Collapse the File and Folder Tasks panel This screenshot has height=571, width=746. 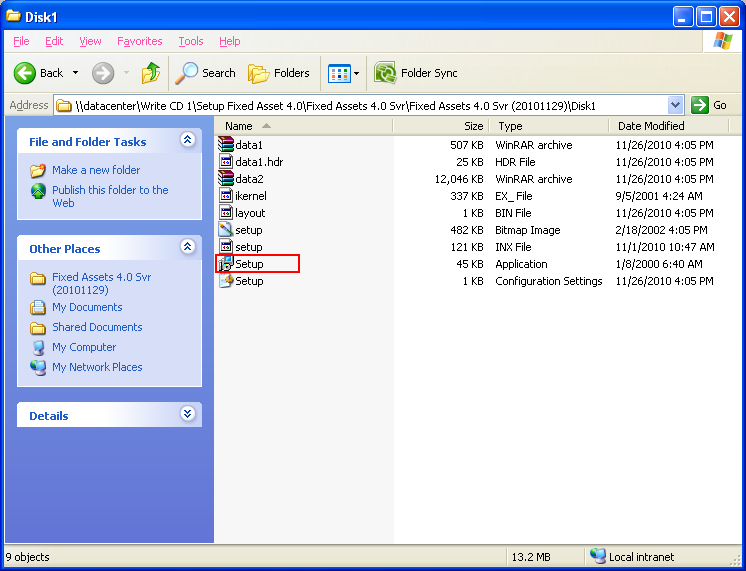(x=187, y=141)
